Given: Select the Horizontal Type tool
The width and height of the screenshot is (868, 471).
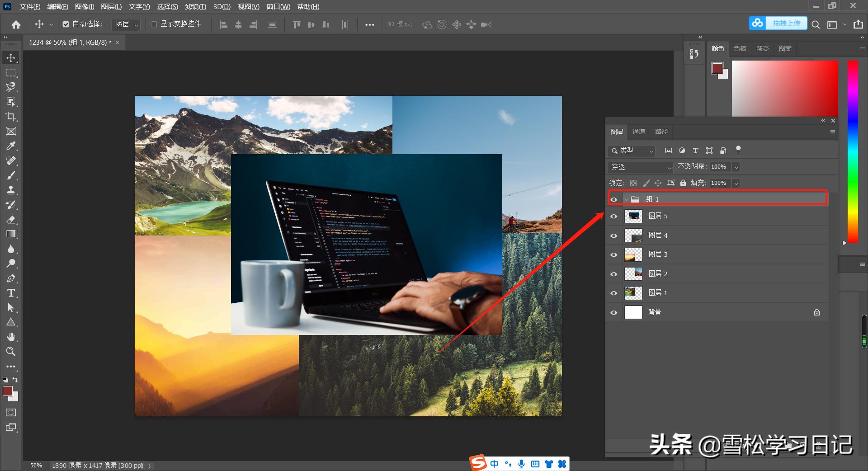Looking at the screenshot, I should click(x=11, y=293).
